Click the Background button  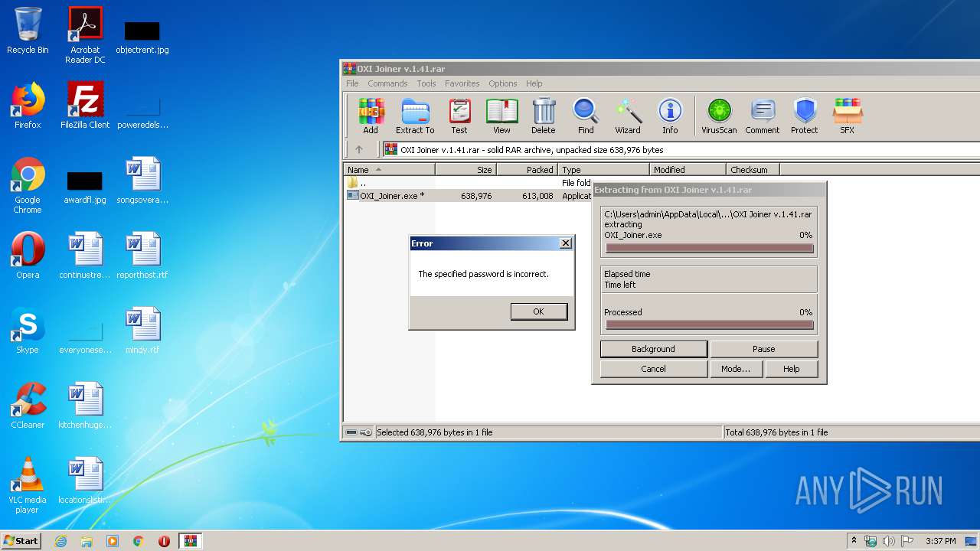click(x=653, y=349)
